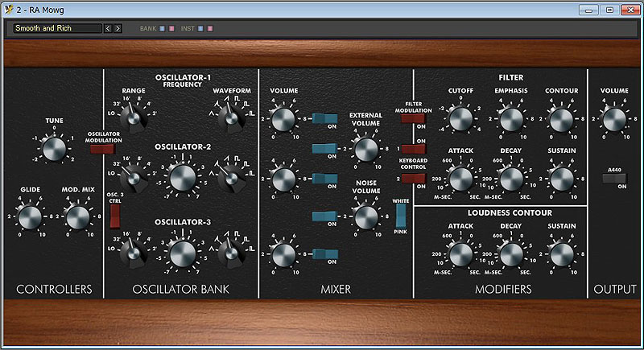Viewport: 644px width, 350px height.
Task: Toggle the Noise Volume ON switch
Action: click(325, 216)
